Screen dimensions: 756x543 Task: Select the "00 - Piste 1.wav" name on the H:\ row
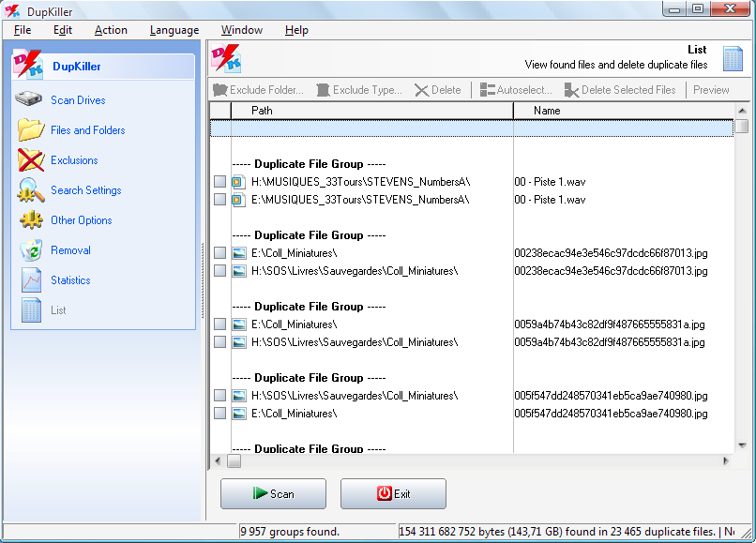[550, 182]
